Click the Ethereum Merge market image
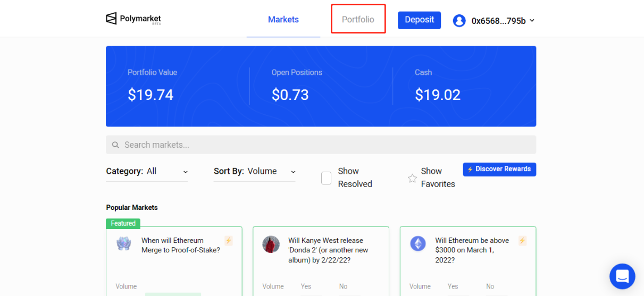 pos(124,244)
